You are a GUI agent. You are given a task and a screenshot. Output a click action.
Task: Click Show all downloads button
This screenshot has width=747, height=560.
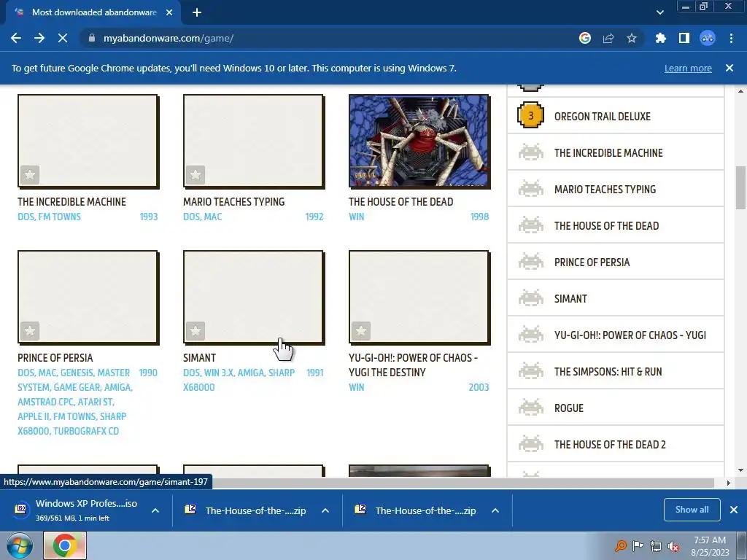[692, 510]
